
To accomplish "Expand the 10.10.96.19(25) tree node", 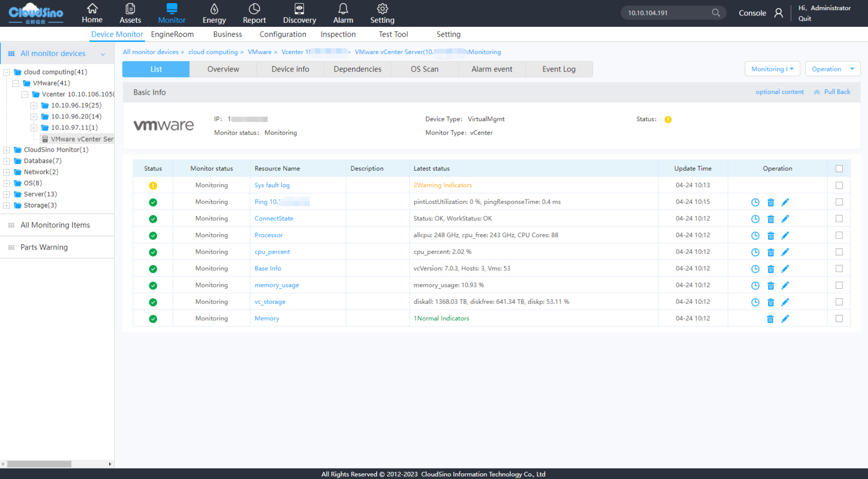I will 34,105.
